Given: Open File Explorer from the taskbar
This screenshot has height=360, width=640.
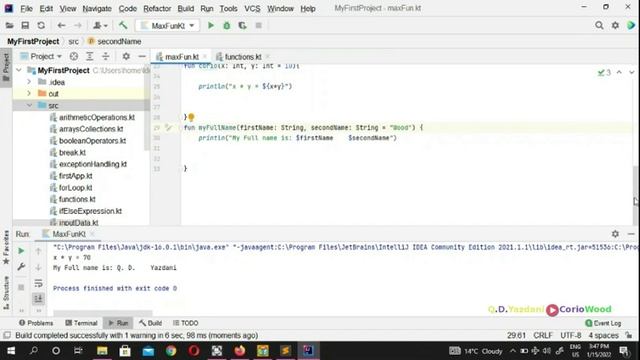Looking at the screenshot, I should (102, 351).
